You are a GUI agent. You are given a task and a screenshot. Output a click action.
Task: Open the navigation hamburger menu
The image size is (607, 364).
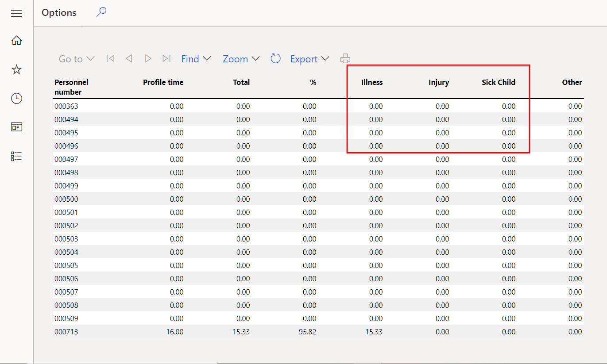click(16, 13)
